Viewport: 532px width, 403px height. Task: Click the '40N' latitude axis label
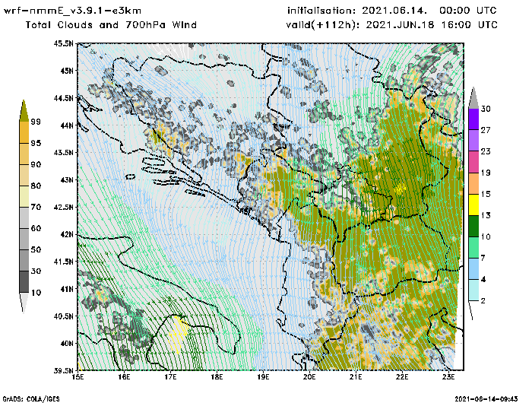pos(67,343)
